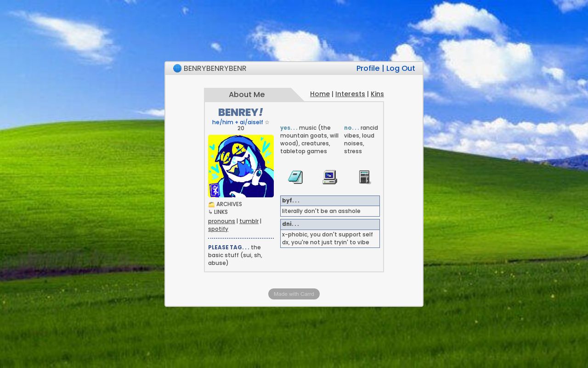Visit the tumblr link

[x=249, y=221]
